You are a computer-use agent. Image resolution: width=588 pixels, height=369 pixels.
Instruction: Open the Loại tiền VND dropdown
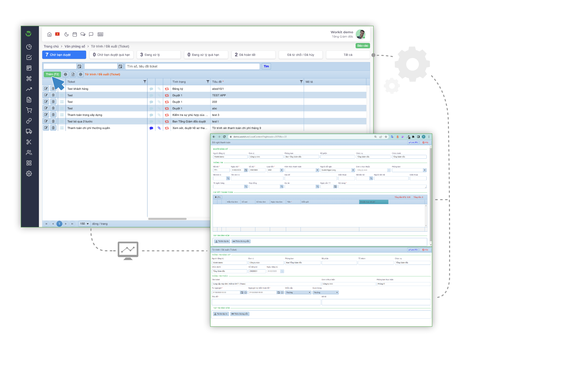[x=281, y=170]
